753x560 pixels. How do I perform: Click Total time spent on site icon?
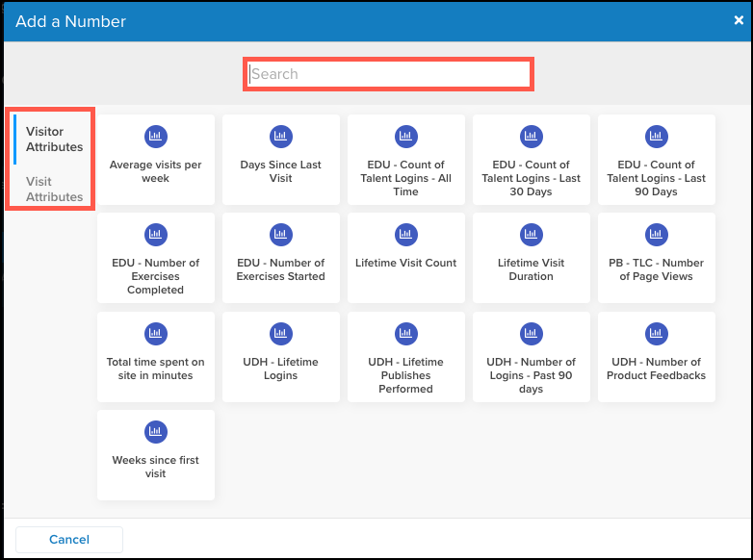tap(155, 334)
